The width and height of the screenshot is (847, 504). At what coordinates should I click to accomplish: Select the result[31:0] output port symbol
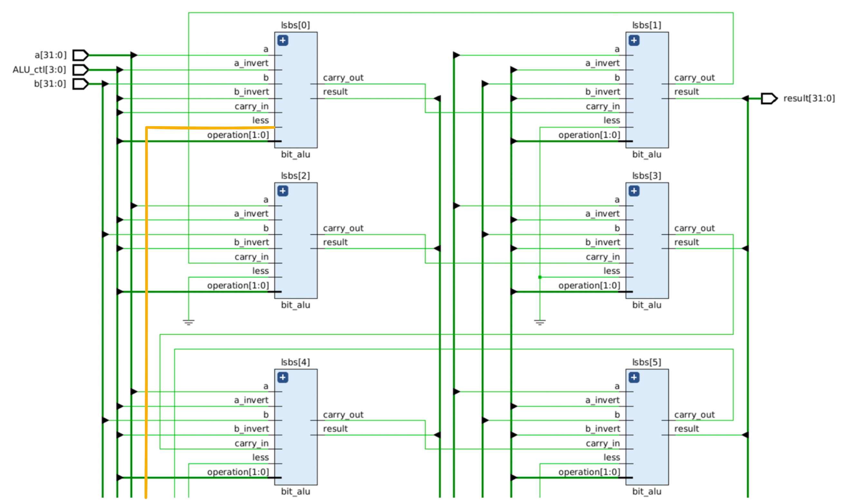coord(769,98)
